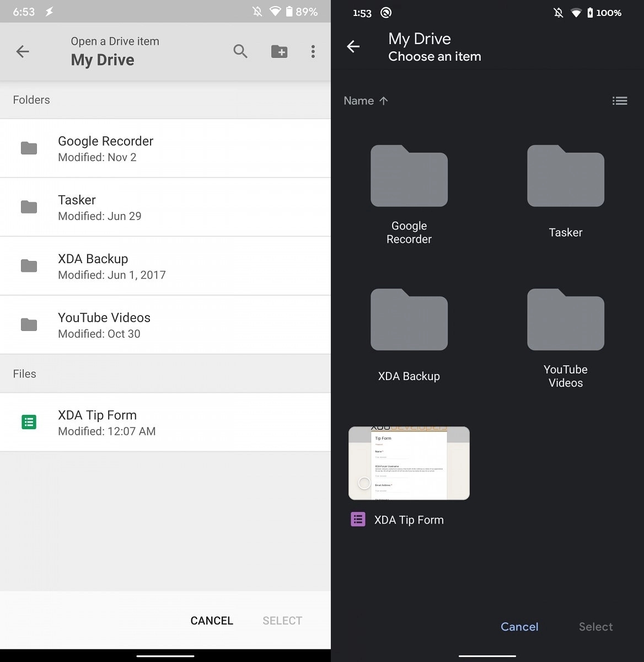
Task: Tap the 'Tasker' label under the grid folder
Action: click(x=566, y=232)
